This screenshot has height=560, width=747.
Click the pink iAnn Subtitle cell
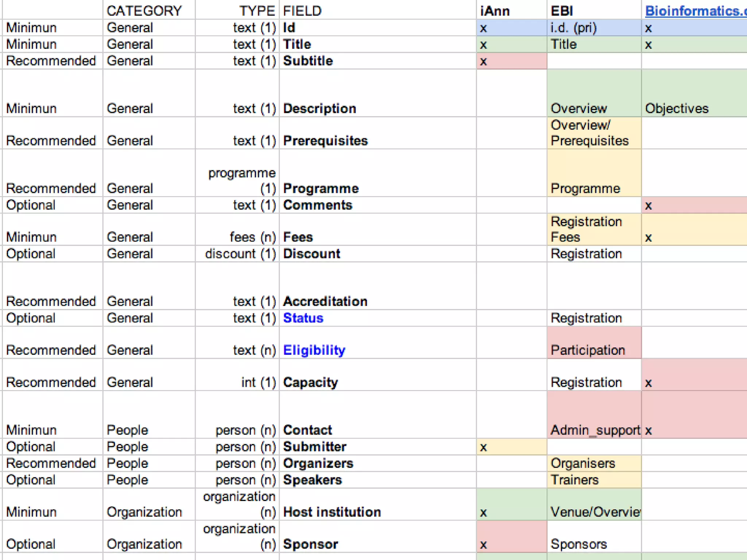click(511, 61)
